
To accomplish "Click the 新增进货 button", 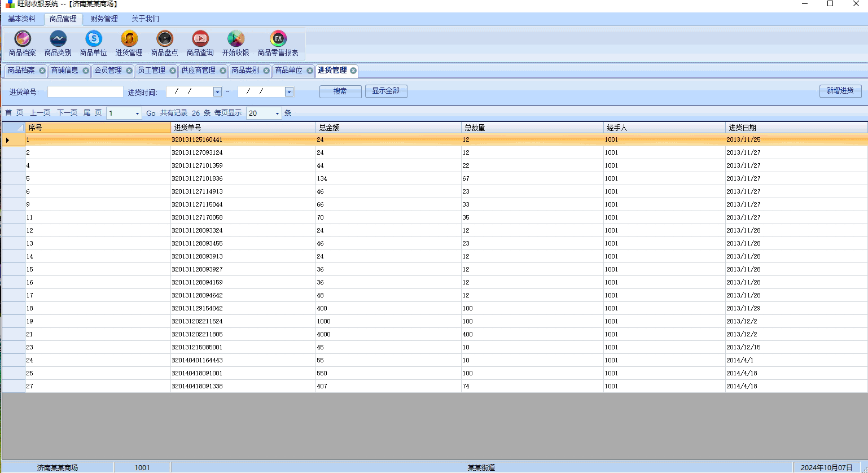I will click(x=840, y=91).
